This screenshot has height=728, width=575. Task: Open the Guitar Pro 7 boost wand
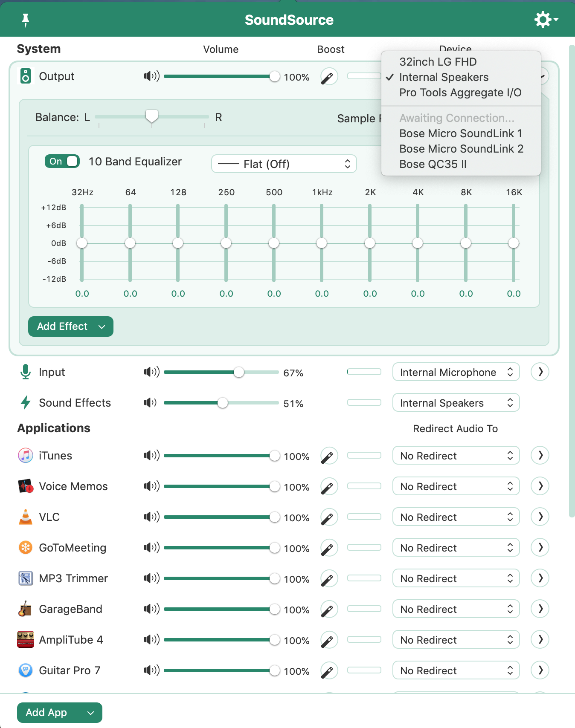tap(329, 671)
